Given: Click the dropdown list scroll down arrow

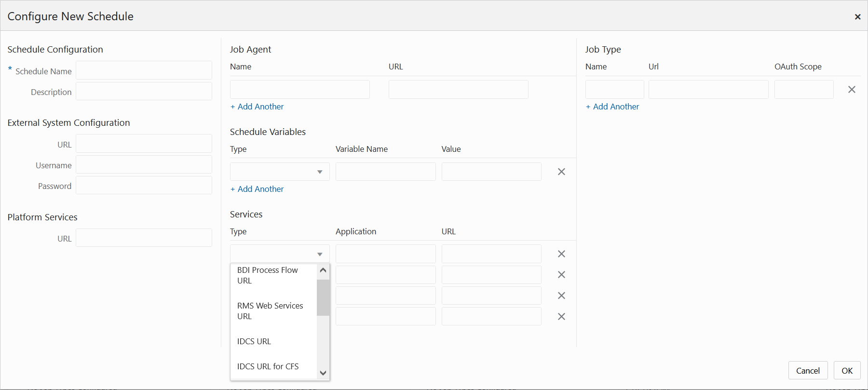Looking at the screenshot, I should pos(323,373).
